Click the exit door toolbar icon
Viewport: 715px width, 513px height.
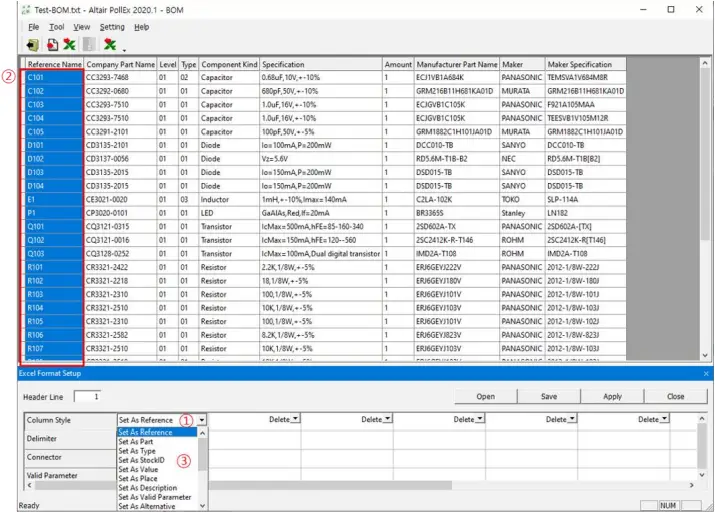32,45
